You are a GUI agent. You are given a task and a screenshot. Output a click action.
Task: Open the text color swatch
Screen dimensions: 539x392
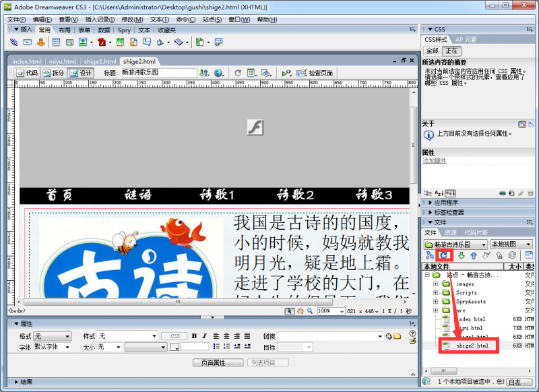click(175, 347)
